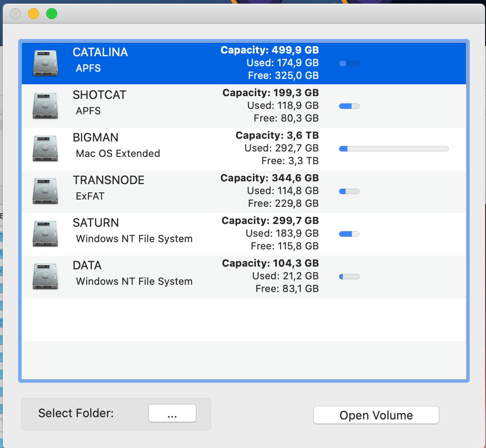Click 'Used: 21,2 GB' text
486x448 pixels.
pyautogui.click(x=286, y=276)
